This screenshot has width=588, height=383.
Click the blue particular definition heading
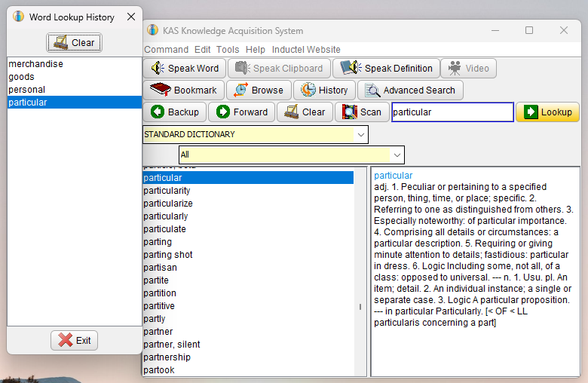pos(393,175)
